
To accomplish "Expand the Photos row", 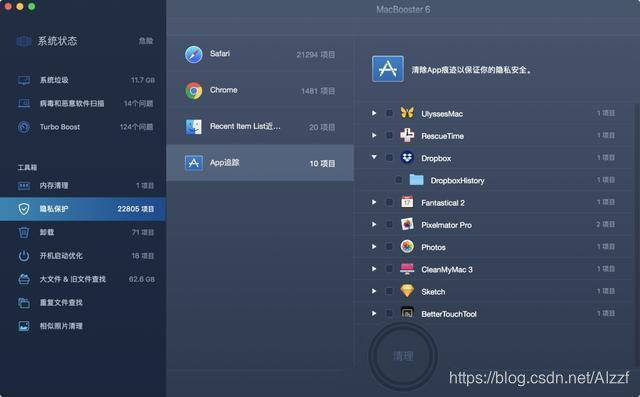I will pyautogui.click(x=374, y=246).
